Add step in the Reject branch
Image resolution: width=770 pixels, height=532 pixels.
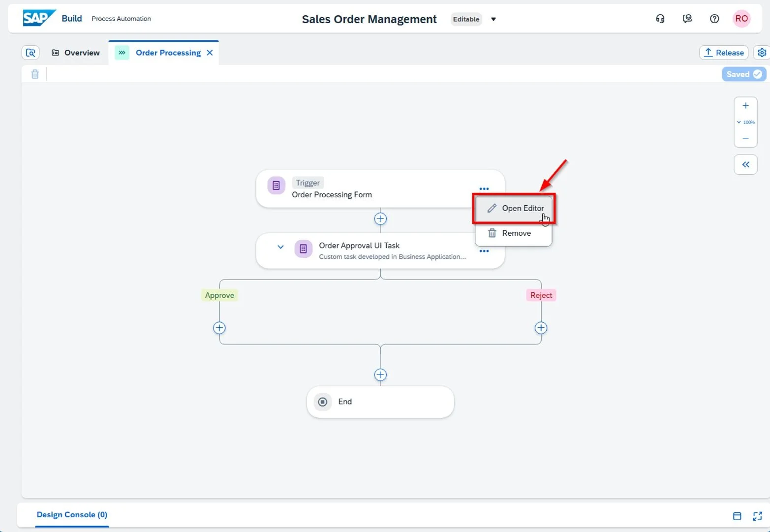tap(541, 328)
